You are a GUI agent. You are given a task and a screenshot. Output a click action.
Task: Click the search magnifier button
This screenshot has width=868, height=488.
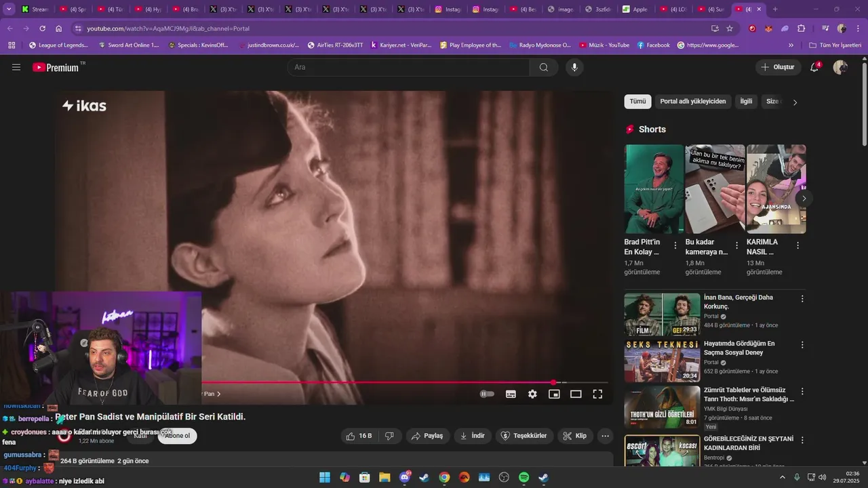[544, 67]
